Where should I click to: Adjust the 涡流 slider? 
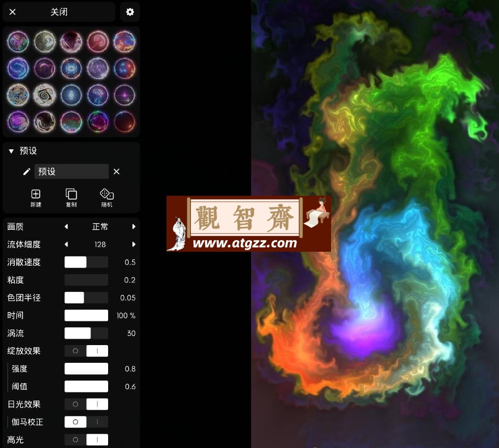click(x=86, y=334)
